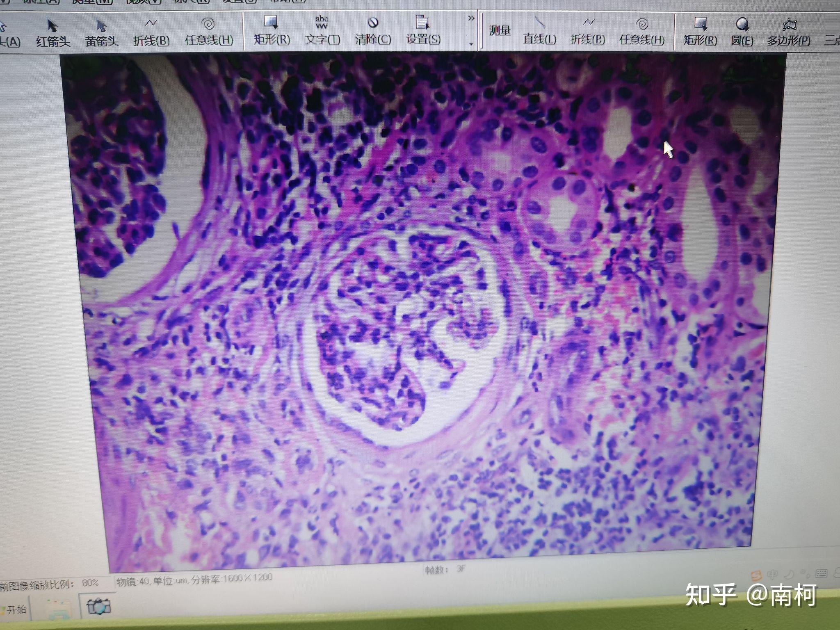The width and height of the screenshot is (840, 630).
Task: Select the 黄箭头 yellow arrow tool
Action: pyautogui.click(x=101, y=32)
